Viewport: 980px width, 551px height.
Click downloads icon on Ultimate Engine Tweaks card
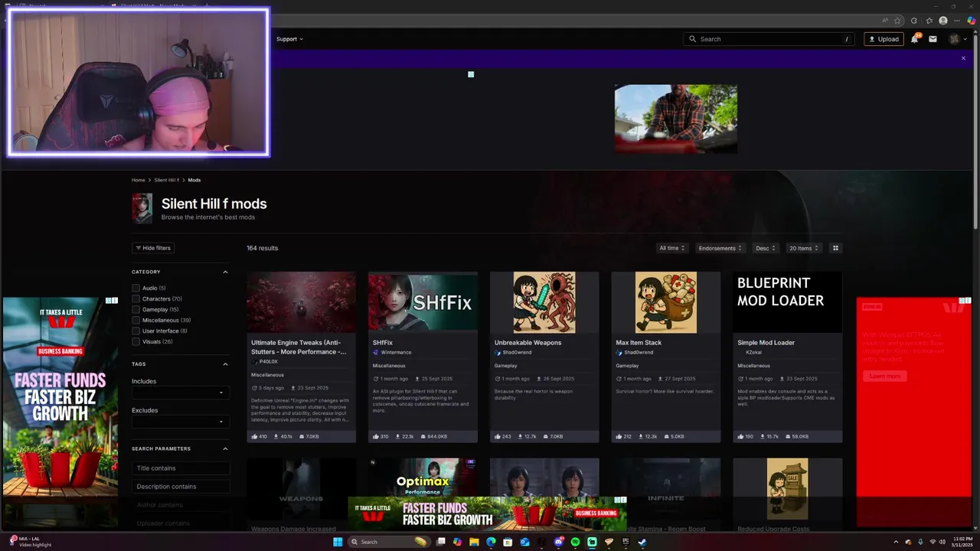pos(276,436)
